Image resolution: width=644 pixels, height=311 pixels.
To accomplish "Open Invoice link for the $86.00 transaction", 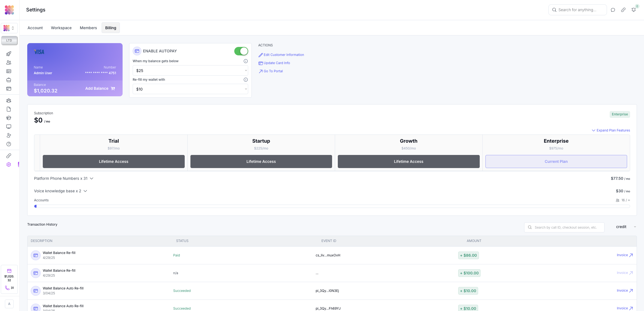I will (624, 255).
